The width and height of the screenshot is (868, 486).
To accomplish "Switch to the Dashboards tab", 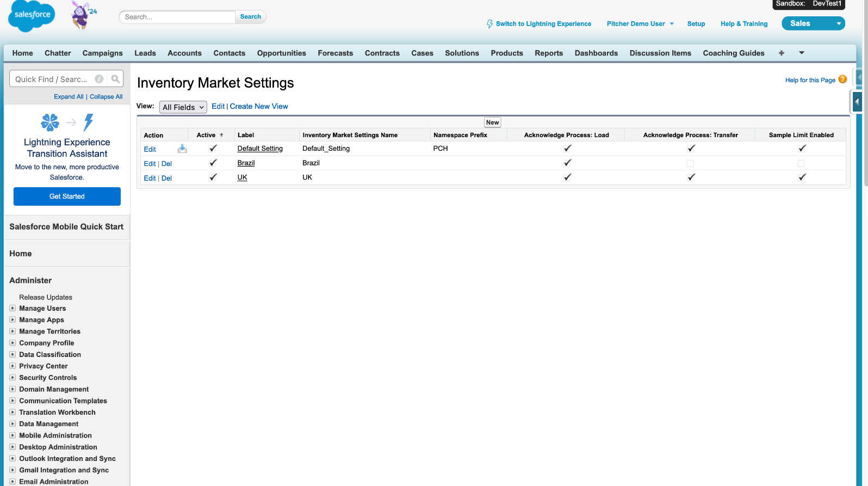I will coord(596,53).
